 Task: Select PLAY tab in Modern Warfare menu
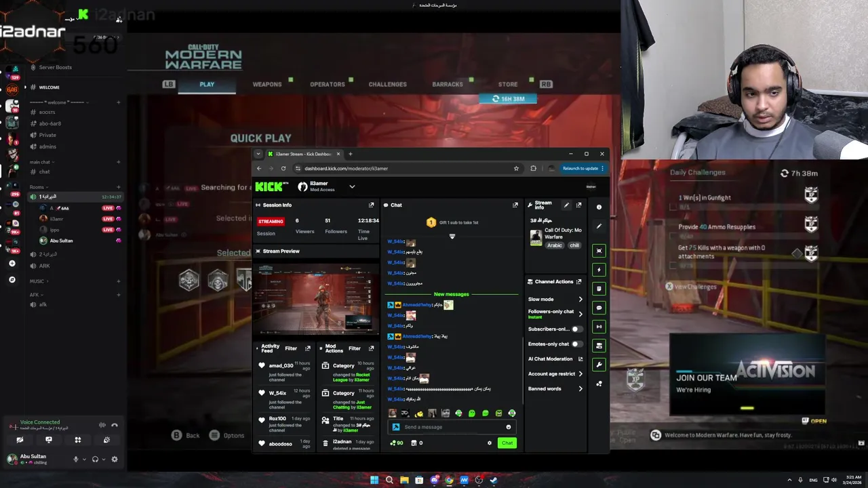(x=207, y=84)
